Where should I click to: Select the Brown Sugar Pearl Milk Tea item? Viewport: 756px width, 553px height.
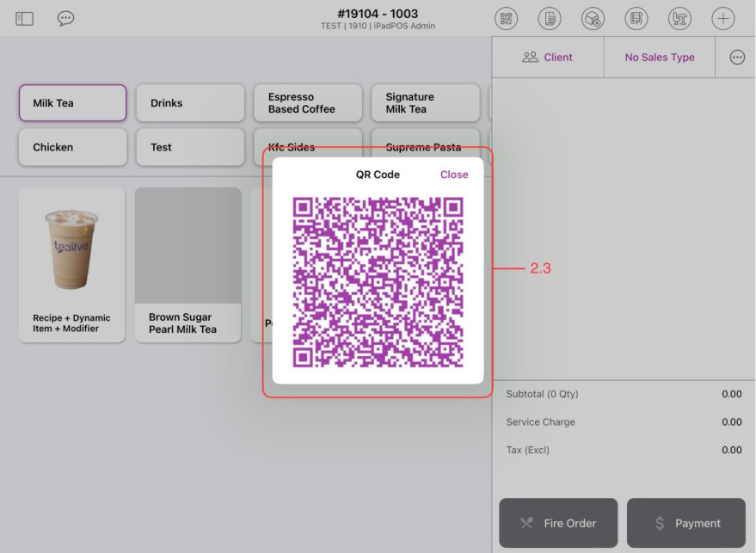187,264
